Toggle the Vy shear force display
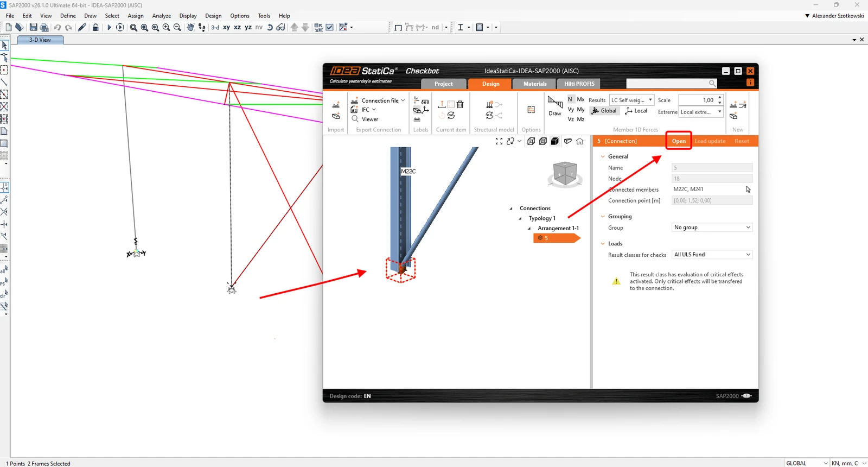 tap(571, 109)
